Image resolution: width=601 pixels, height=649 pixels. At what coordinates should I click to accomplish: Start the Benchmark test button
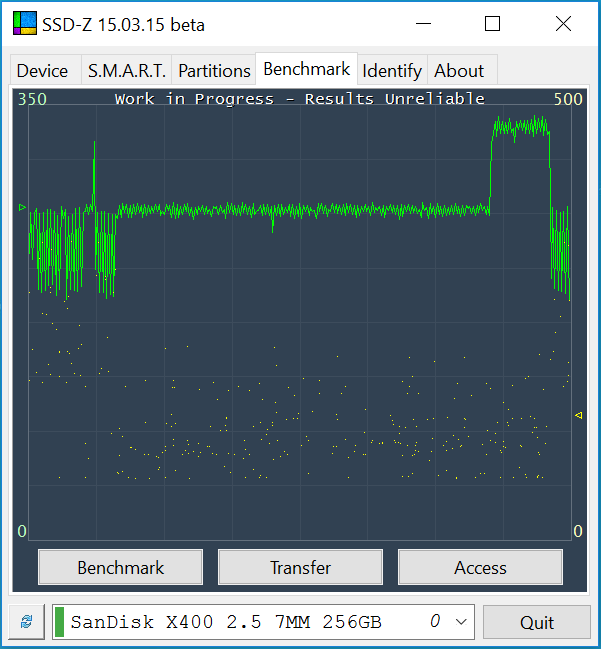coord(120,567)
